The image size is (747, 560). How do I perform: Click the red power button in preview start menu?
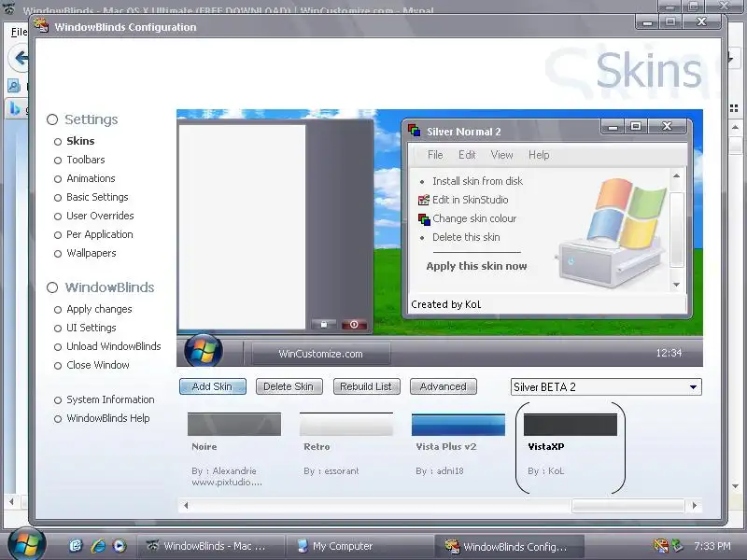click(354, 324)
